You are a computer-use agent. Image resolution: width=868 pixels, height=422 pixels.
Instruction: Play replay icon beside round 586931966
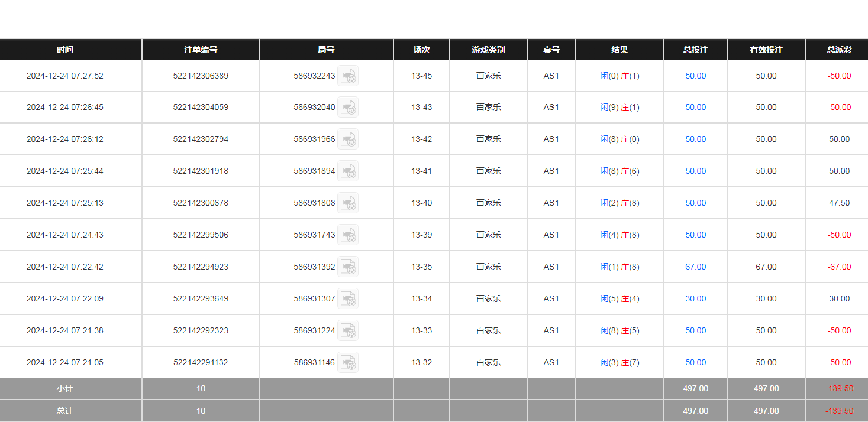tap(348, 139)
